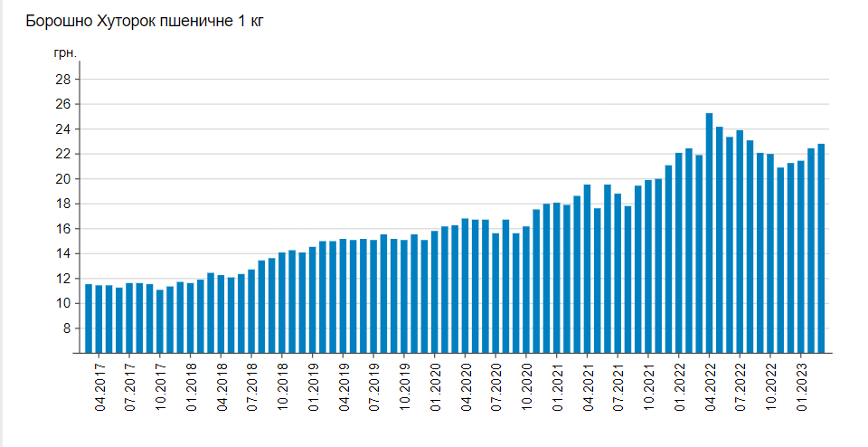The height and width of the screenshot is (447, 868).
Task: Select the bar above 04.2020
Action: 466,286
